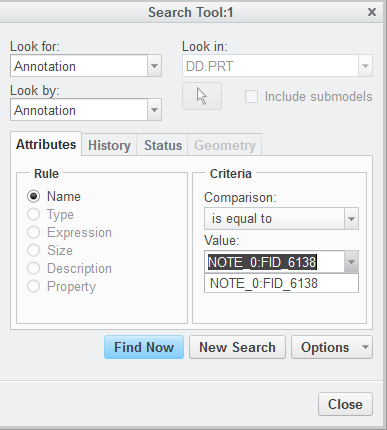Switch to the History tab

pos(109,145)
